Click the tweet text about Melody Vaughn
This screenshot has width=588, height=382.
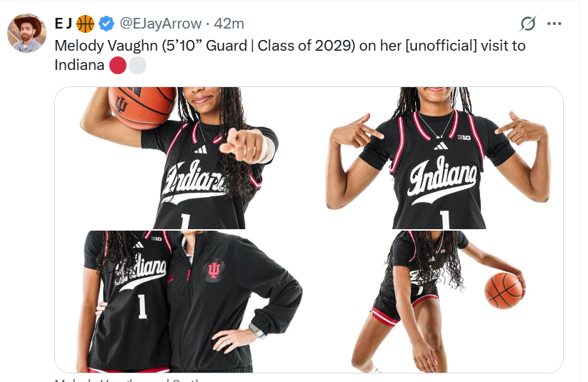click(290, 55)
